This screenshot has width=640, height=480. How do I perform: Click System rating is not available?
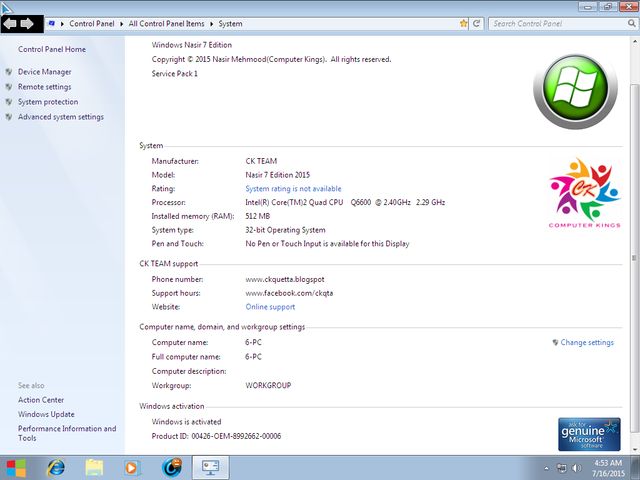point(293,189)
